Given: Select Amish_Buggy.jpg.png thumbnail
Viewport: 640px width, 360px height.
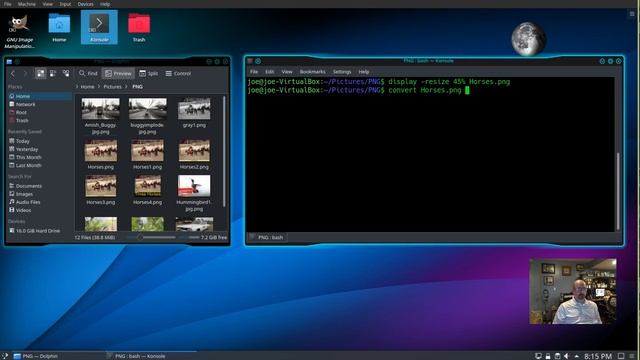Looking at the screenshot, I should pos(100,109).
